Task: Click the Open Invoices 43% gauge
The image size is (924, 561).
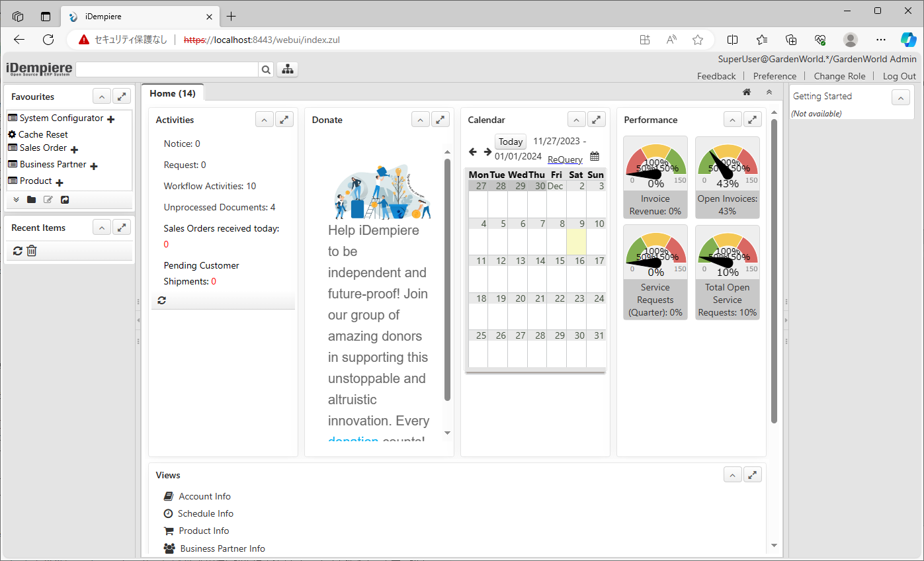Action: coord(728,177)
